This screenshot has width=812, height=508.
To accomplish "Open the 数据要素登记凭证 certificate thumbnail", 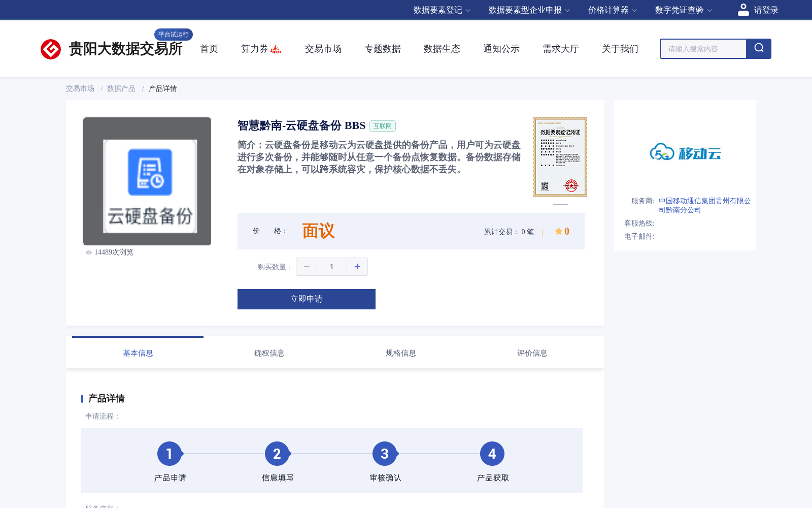I will pyautogui.click(x=560, y=157).
